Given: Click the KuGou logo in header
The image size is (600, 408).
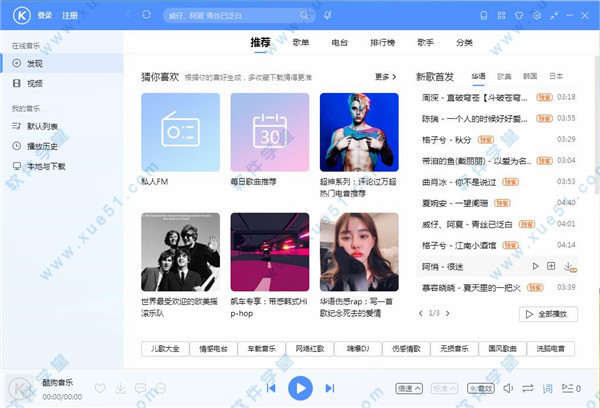Looking at the screenshot, I should [x=21, y=15].
